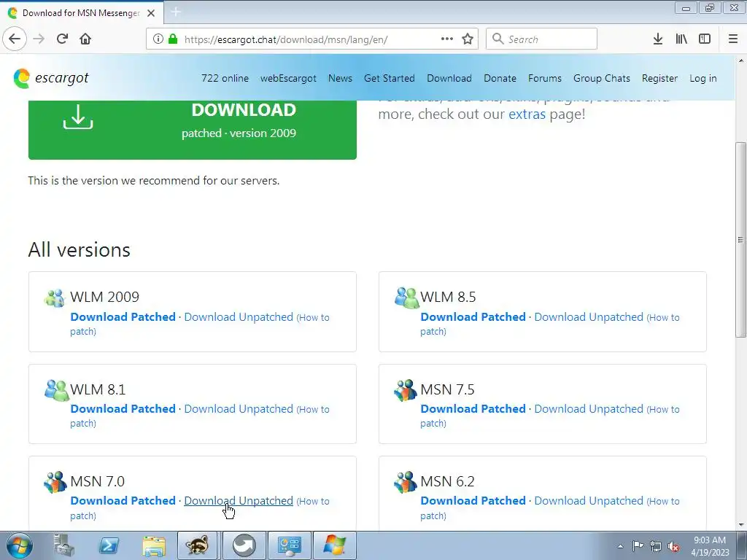Download Patched MSN 7.5
This screenshot has height=560, width=747.
[473, 409]
